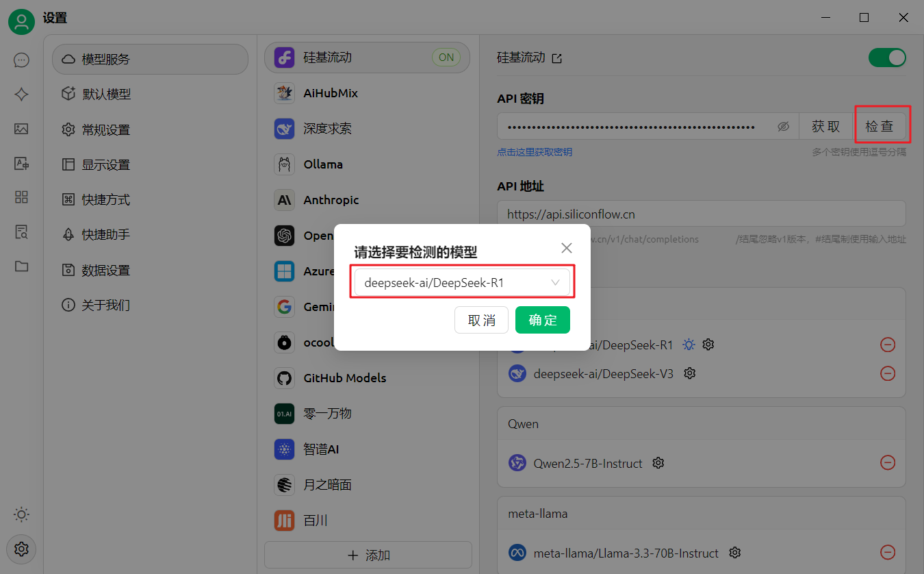Image resolution: width=924 pixels, height=574 pixels.
Task: Select the Ollama provider
Action: 368,164
